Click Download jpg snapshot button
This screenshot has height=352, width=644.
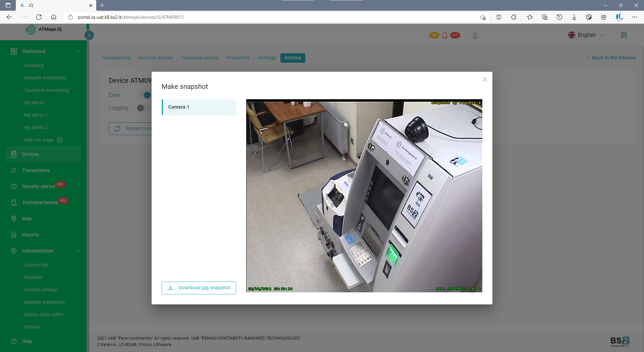pos(199,288)
